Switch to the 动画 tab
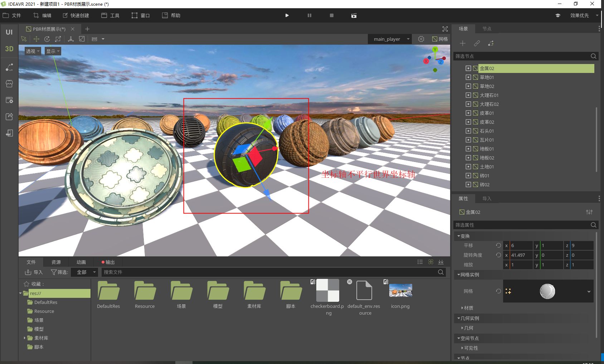The image size is (604, 364). coord(81,262)
